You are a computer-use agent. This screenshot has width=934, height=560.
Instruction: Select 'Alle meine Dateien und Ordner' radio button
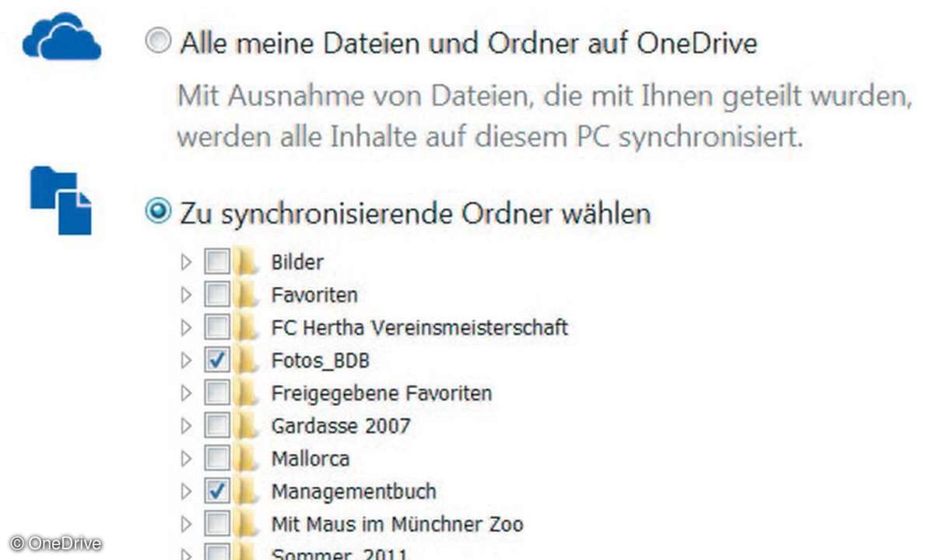click(158, 42)
